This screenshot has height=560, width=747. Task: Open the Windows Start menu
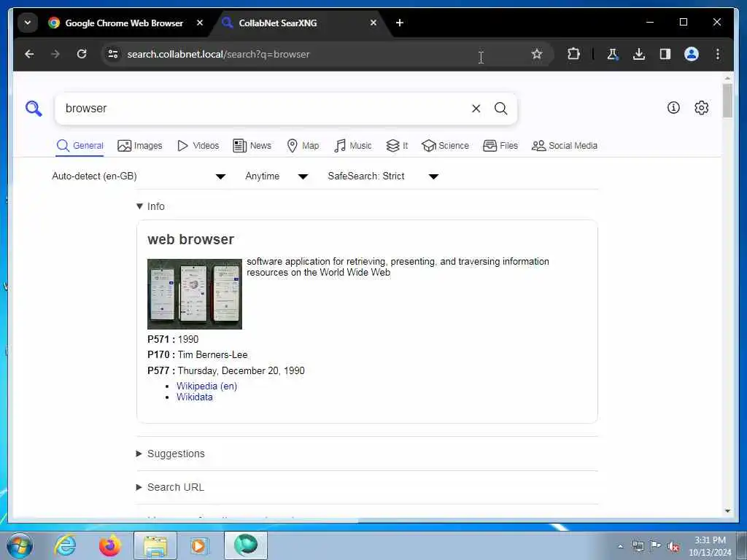click(20, 545)
